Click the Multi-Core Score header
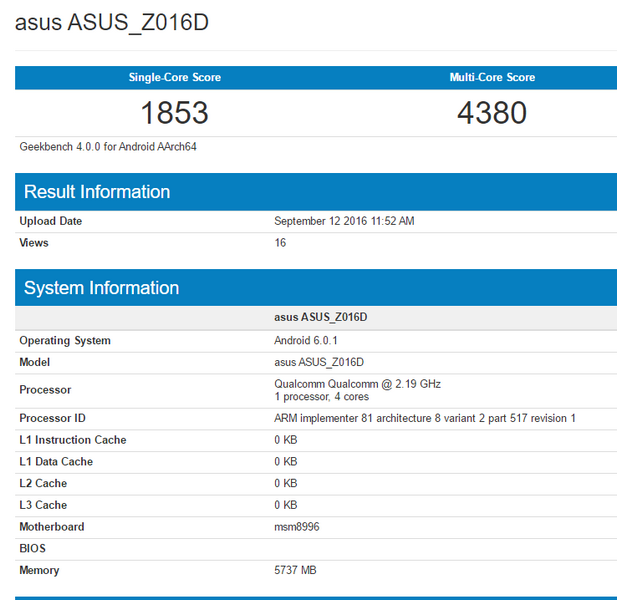Viewport: 617px width, 600px height. 492,78
